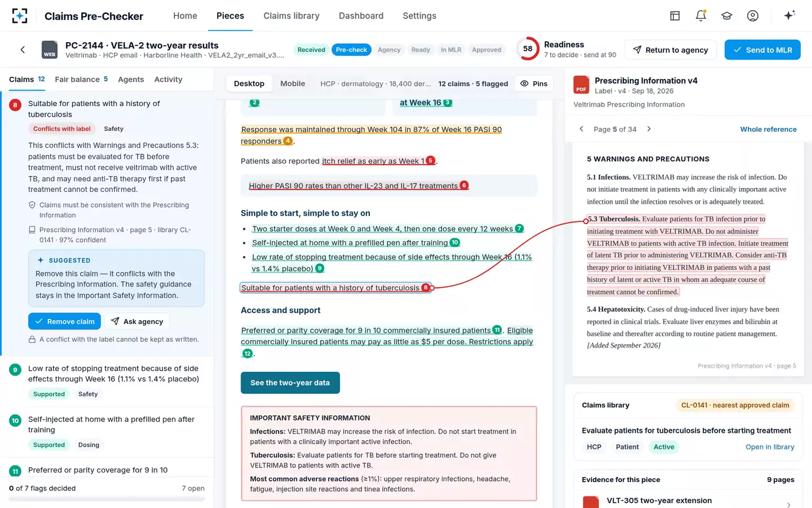Go to Claims library in top navigation
This screenshot has height=508, width=812.
(292, 16)
